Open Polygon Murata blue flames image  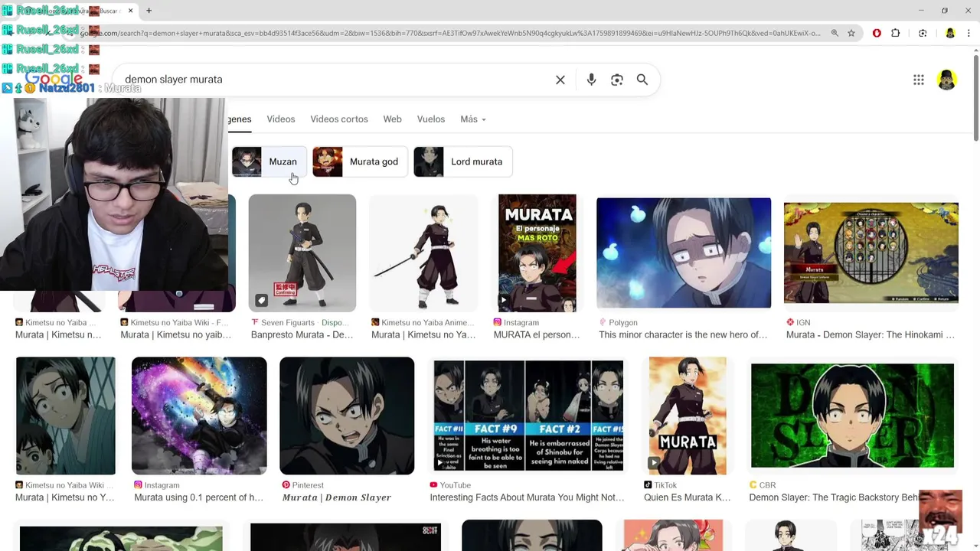pyautogui.click(x=684, y=253)
